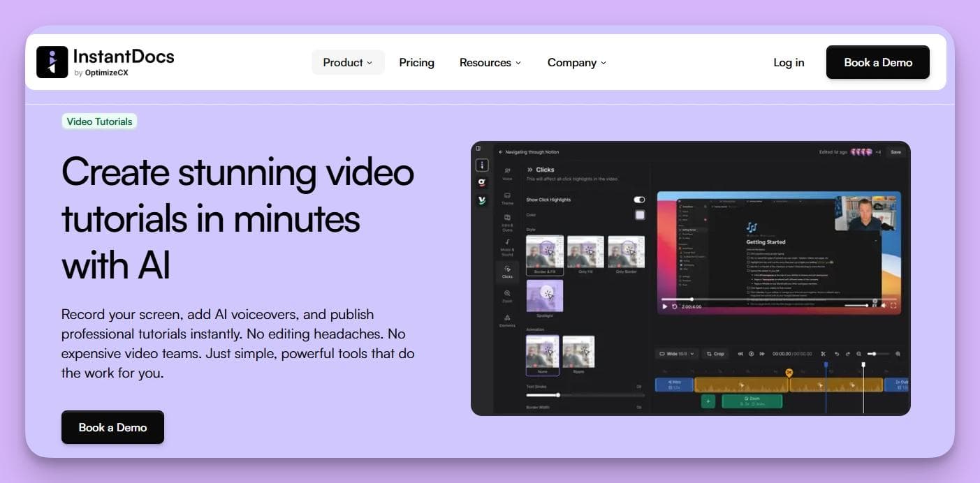Viewport: 980px width, 483px height.
Task: Open the Product dropdown in the navbar
Action: (x=347, y=62)
